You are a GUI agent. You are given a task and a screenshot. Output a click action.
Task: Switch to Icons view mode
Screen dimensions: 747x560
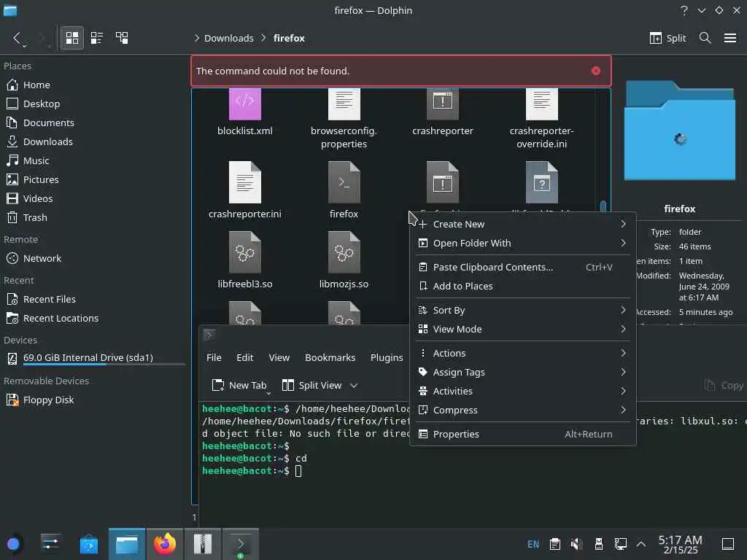point(72,38)
